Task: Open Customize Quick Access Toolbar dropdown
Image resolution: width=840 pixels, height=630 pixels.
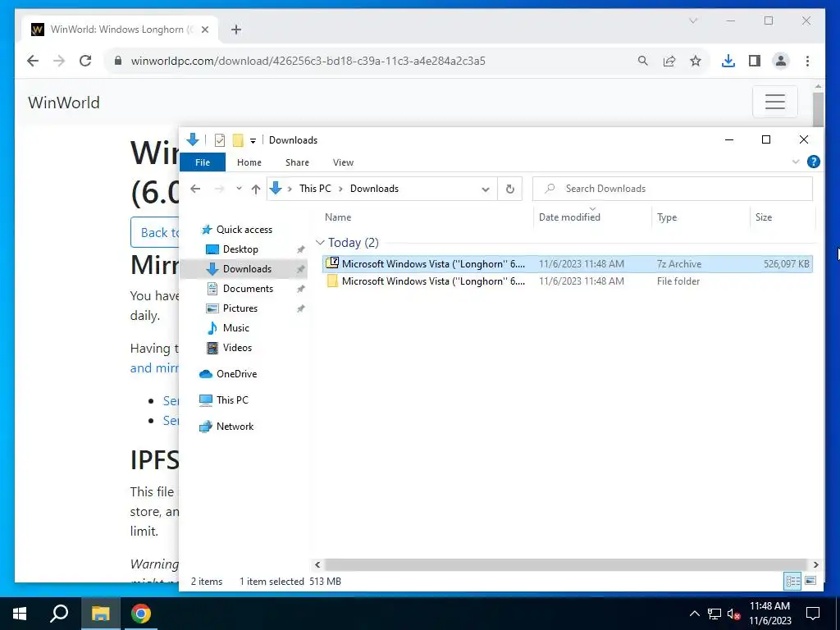Action: [253, 140]
